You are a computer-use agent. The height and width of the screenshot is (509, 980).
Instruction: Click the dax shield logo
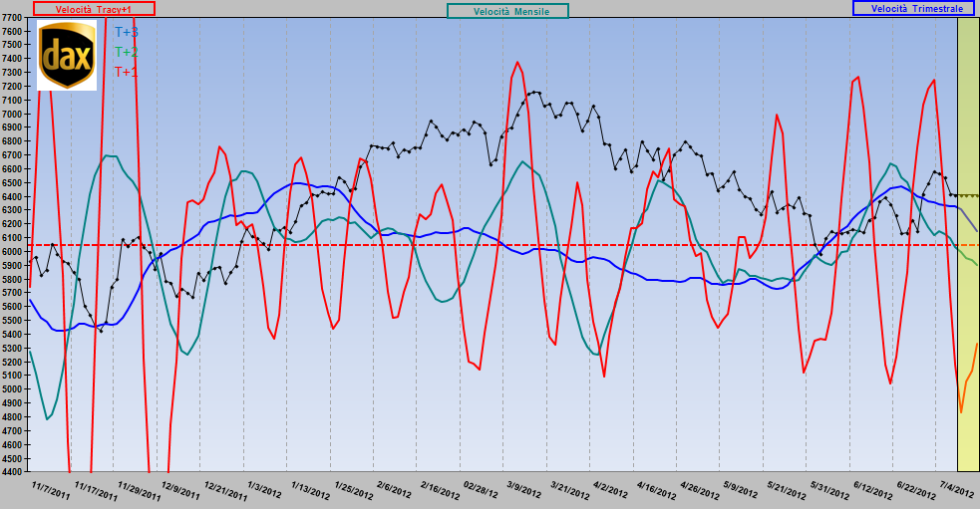(x=67, y=55)
